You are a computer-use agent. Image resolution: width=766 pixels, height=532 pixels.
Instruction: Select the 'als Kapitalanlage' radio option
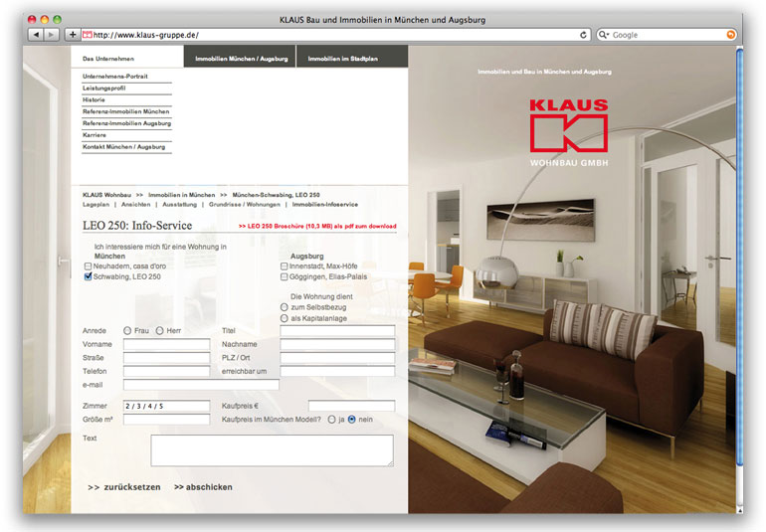[x=285, y=318]
